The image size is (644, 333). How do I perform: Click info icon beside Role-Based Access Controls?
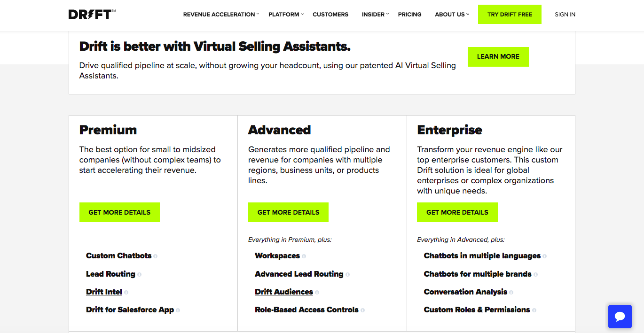[x=363, y=310]
